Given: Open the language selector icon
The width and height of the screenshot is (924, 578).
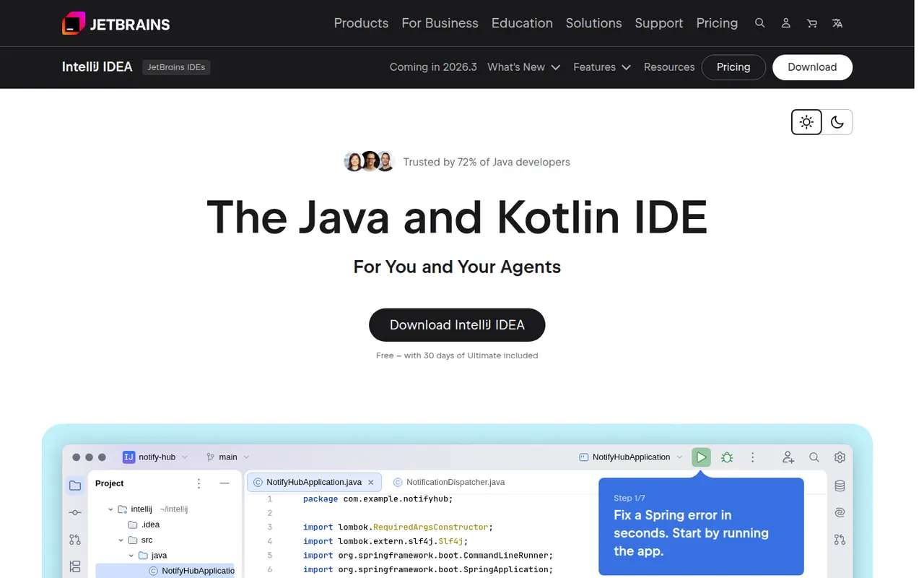Looking at the screenshot, I should tap(837, 23).
